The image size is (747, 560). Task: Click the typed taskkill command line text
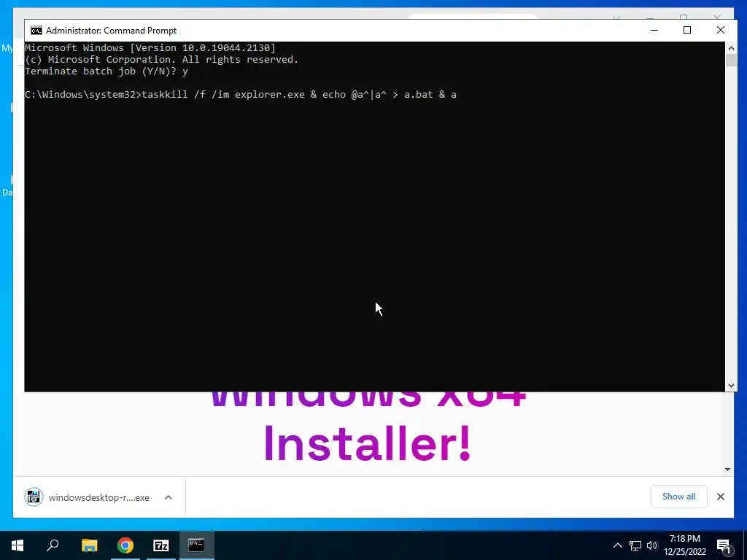[x=299, y=94]
